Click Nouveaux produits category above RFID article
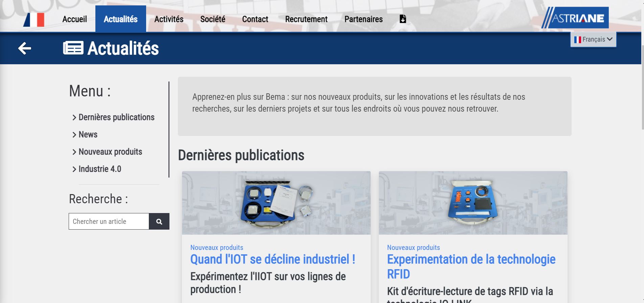Screen dimensions: 644x303 click(414, 248)
